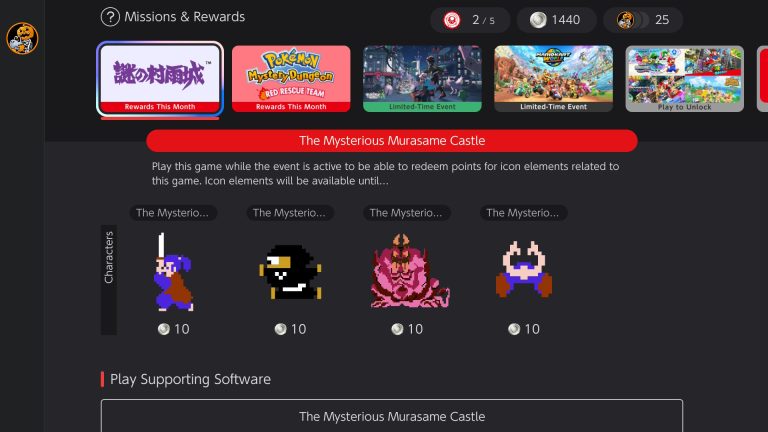Expand the truncated event description text

tap(385, 173)
